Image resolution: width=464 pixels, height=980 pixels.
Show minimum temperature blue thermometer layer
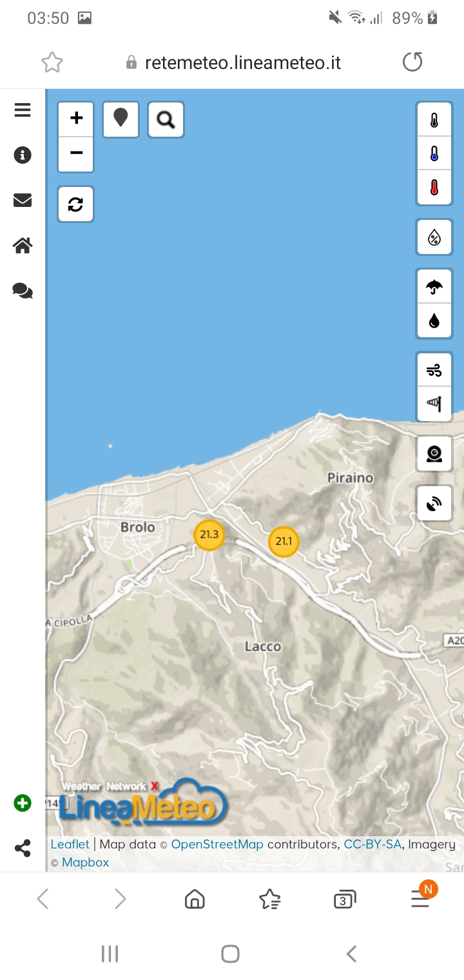point(434,153)
